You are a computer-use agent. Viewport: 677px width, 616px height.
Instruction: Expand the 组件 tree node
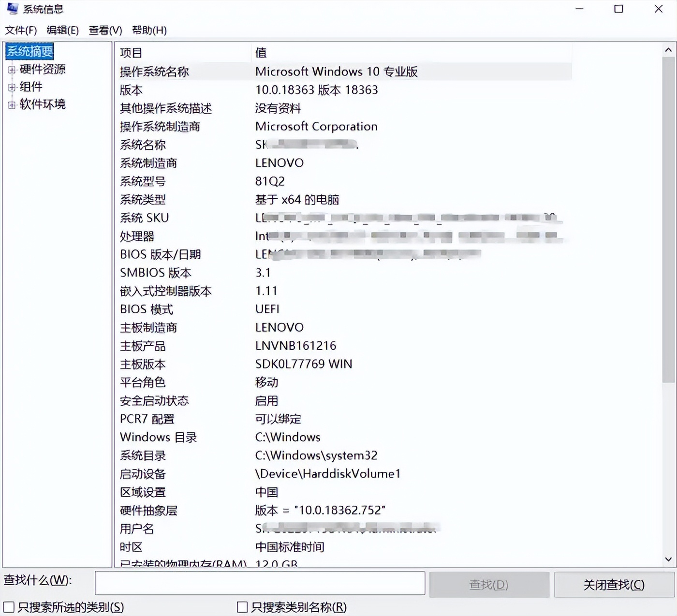tap(11, 87)
